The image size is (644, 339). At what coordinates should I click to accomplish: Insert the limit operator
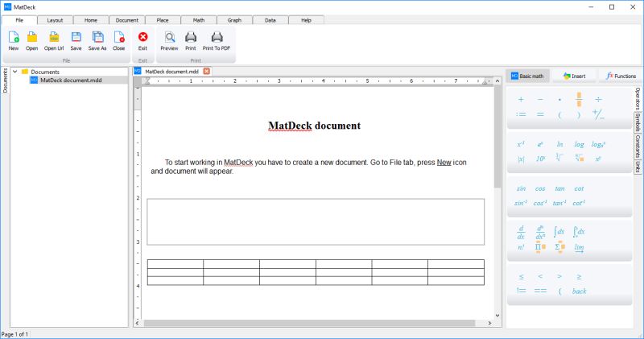pos(579,247)
